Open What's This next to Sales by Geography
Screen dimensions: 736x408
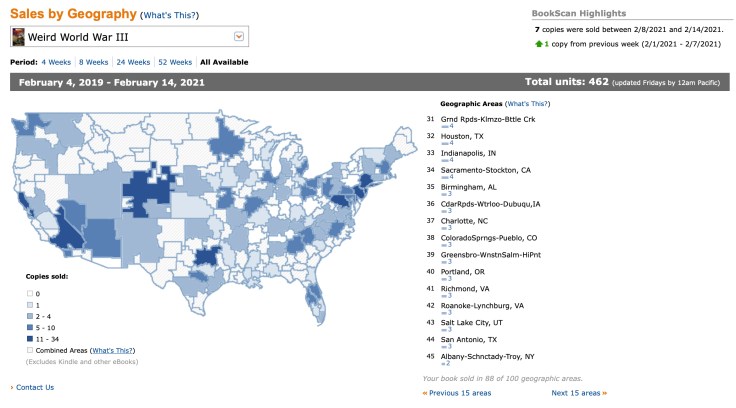click(169, 16)
